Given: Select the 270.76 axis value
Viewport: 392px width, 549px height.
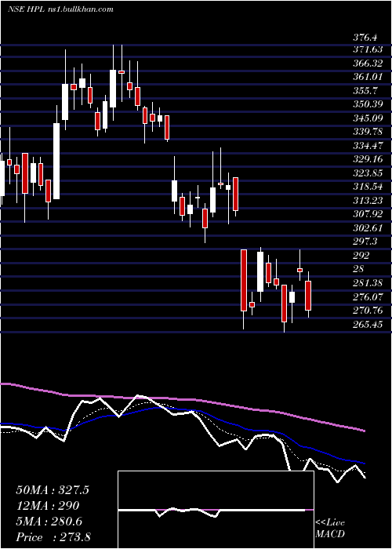Looking at the screenshot, I should tap(368, 311).
